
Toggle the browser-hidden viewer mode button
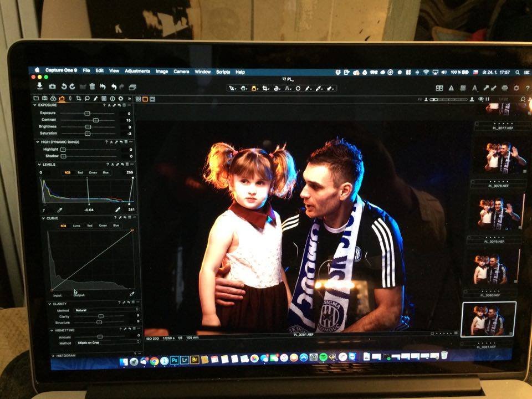[x=152, y=99]
